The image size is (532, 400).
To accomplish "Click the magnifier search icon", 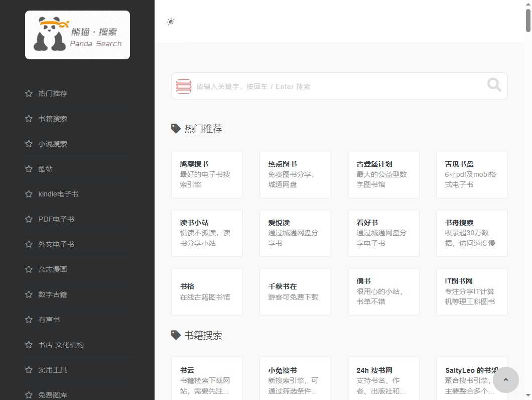I will 493,85.
